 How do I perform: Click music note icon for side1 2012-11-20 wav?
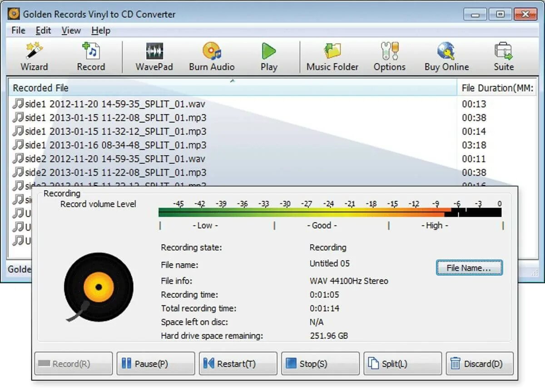(18, 104)
